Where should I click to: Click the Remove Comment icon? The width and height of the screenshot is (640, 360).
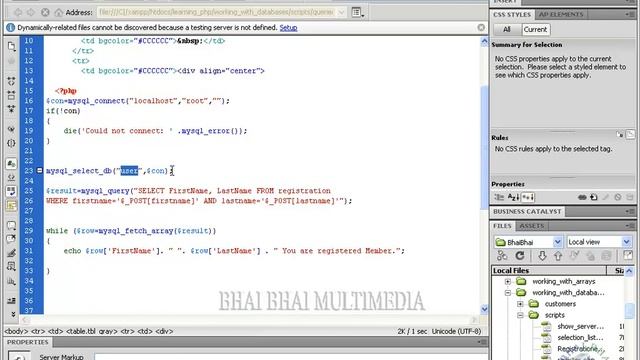(11, 239)
